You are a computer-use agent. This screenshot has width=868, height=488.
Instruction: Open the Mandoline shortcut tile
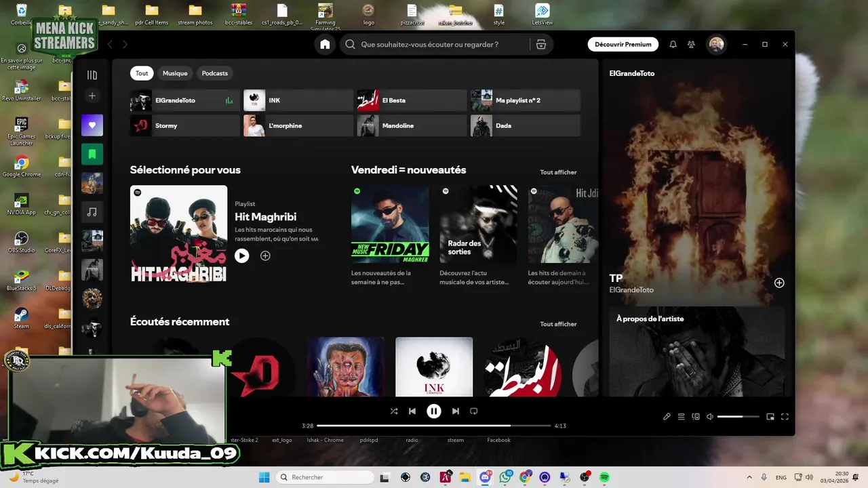pos(412,125)
